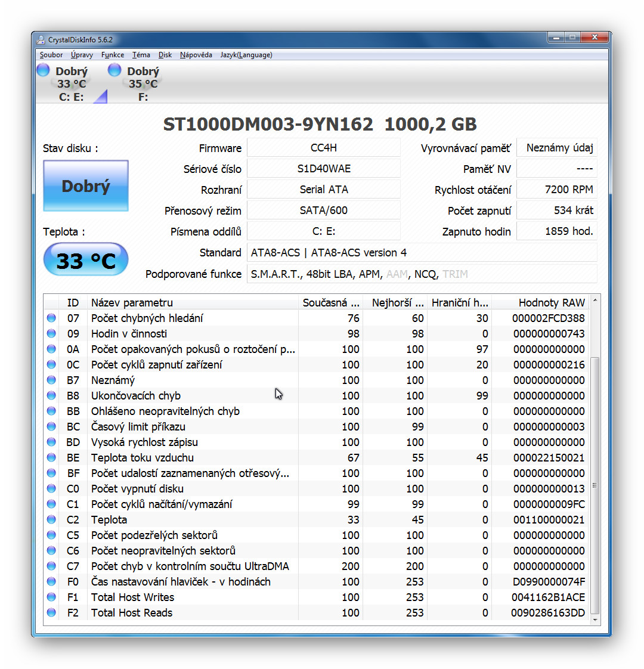Image resolution: width=644 pixels, height=669 pixels.
Task: Click the Současná column header
Action: coord(331,302)
